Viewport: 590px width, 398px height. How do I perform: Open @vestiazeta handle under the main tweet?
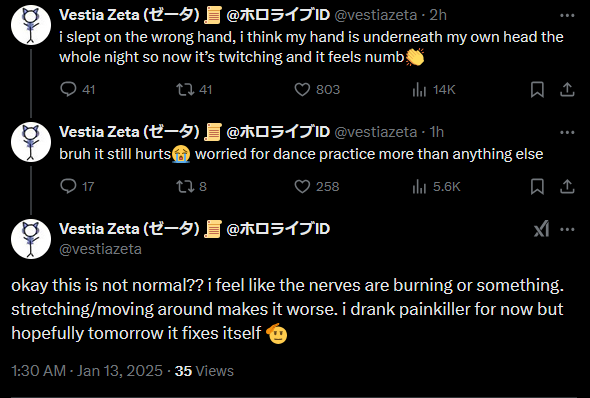coord(100,249)
